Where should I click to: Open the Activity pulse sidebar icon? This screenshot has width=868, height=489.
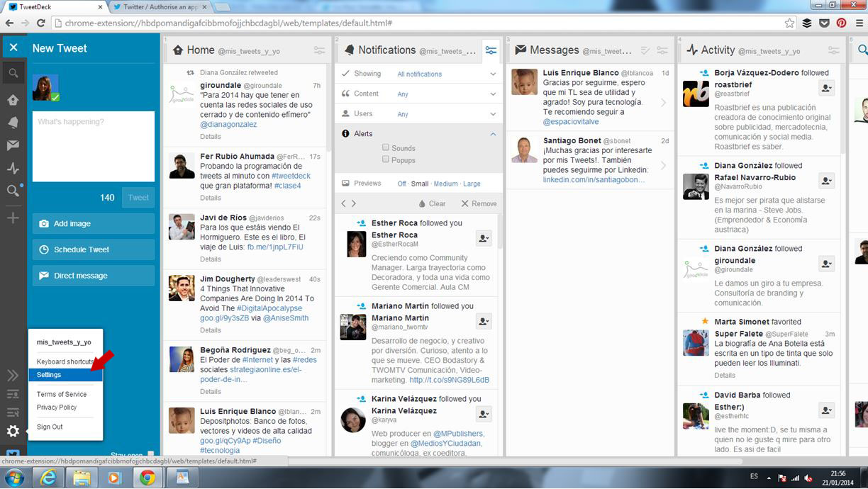13,169
